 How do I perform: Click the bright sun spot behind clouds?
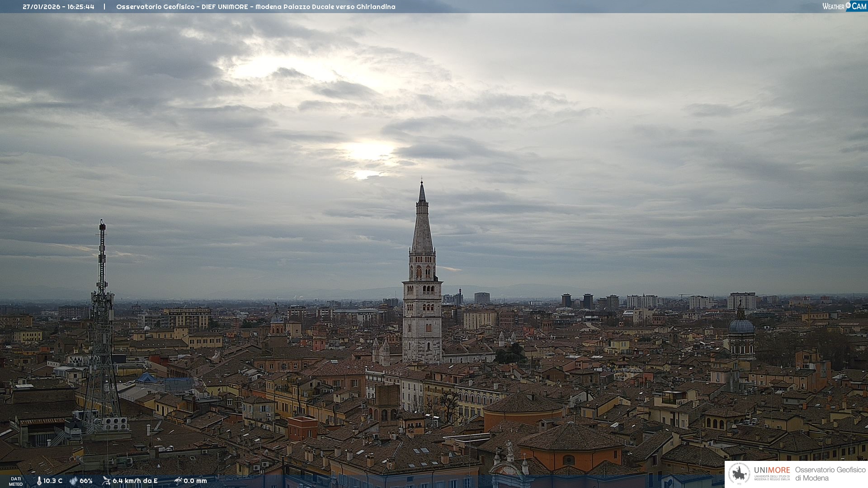(x=368, y=151)
